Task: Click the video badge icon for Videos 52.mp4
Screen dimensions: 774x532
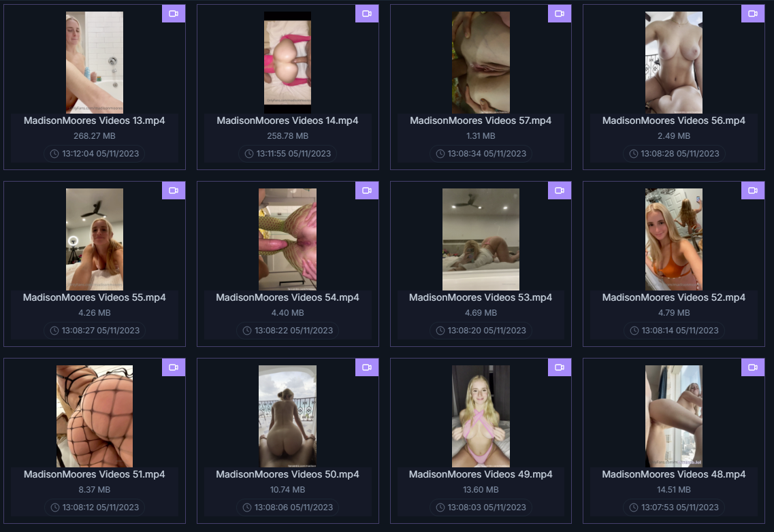Action: (x=752, y=190)
